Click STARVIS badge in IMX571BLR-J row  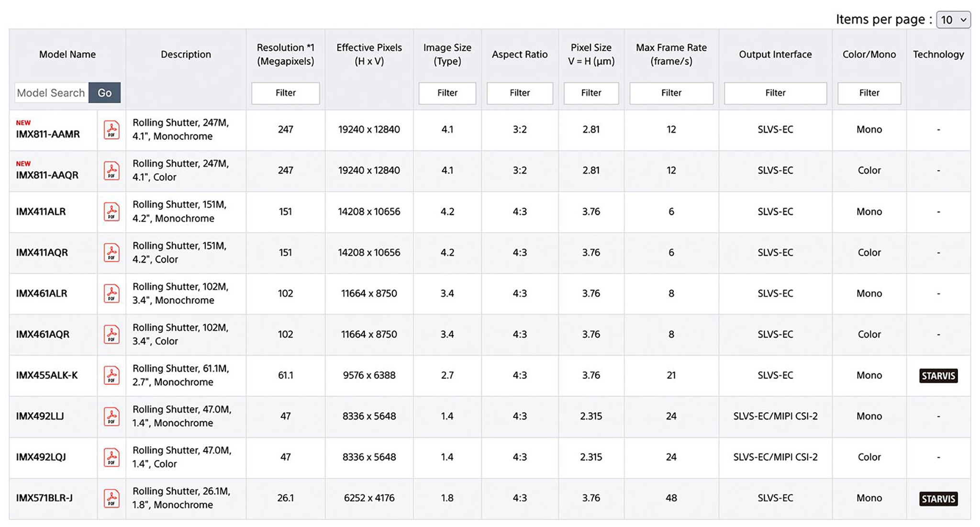tap(938, 499)
